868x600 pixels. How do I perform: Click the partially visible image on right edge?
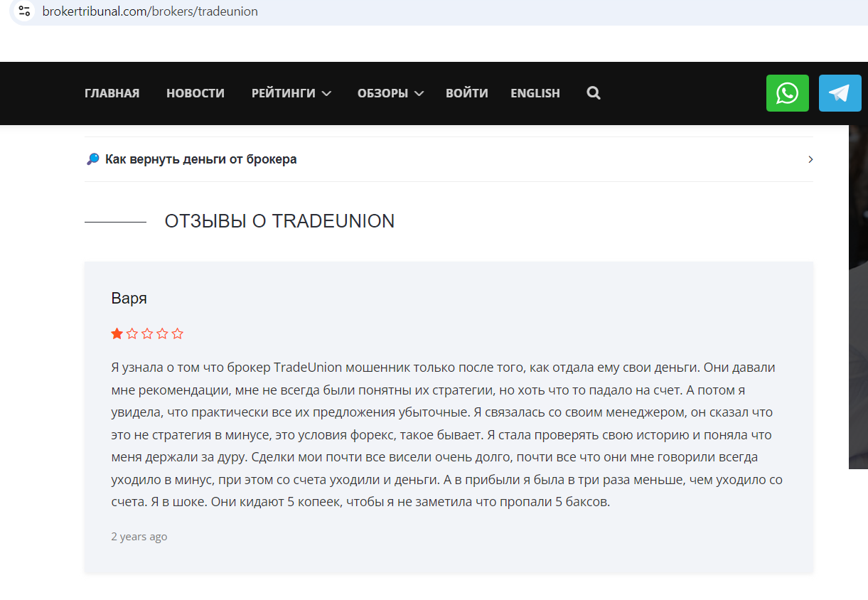coord(858,297)
